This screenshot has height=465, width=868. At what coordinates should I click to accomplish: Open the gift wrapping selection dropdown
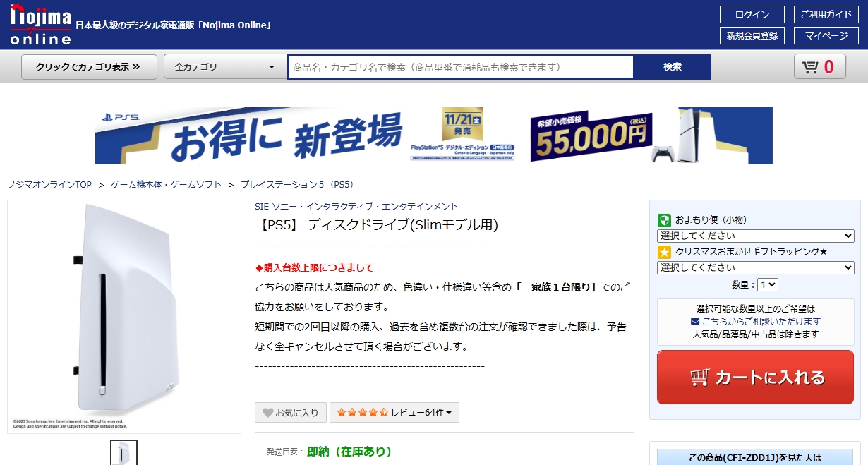coord(755,267)
